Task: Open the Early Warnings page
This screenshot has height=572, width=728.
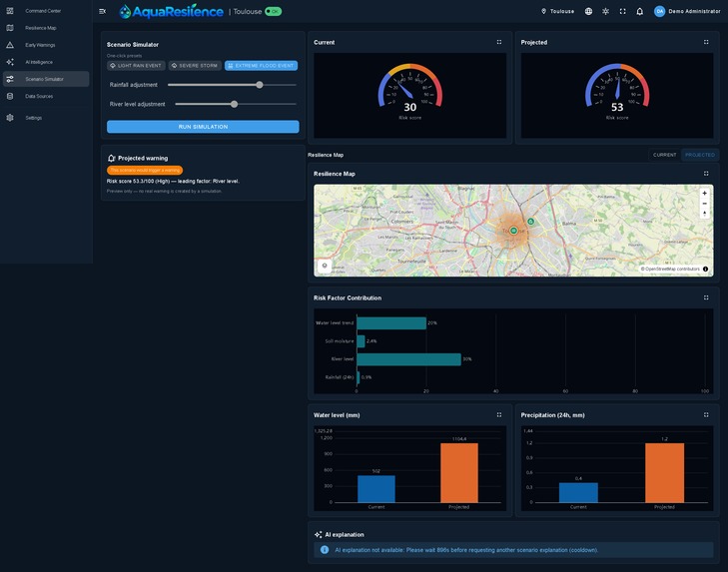Action: [46, 45]
